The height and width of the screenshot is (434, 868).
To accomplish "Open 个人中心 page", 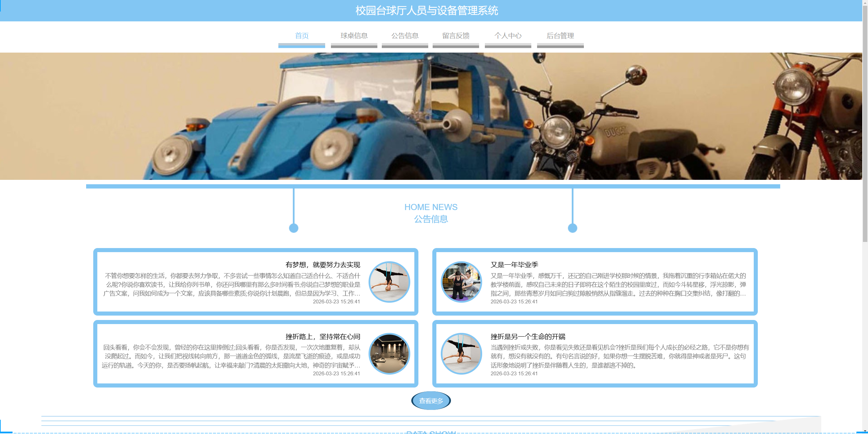I will pos(508,36).
